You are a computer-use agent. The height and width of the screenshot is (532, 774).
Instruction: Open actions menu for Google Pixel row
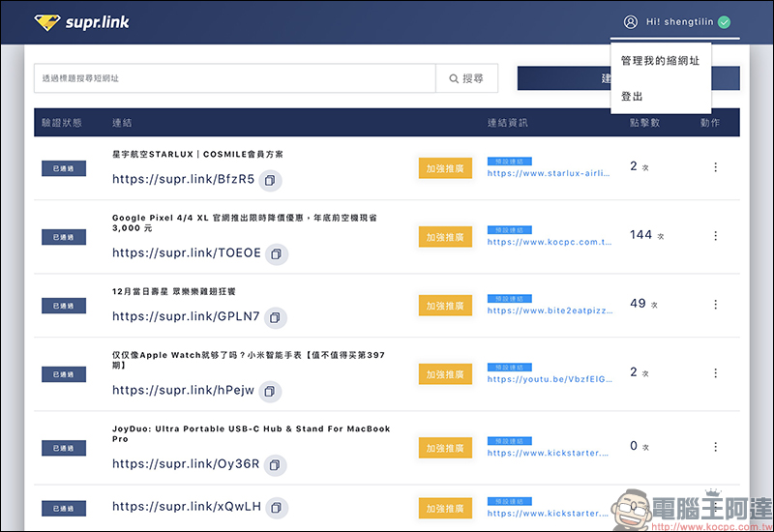(x=715, y=236)
